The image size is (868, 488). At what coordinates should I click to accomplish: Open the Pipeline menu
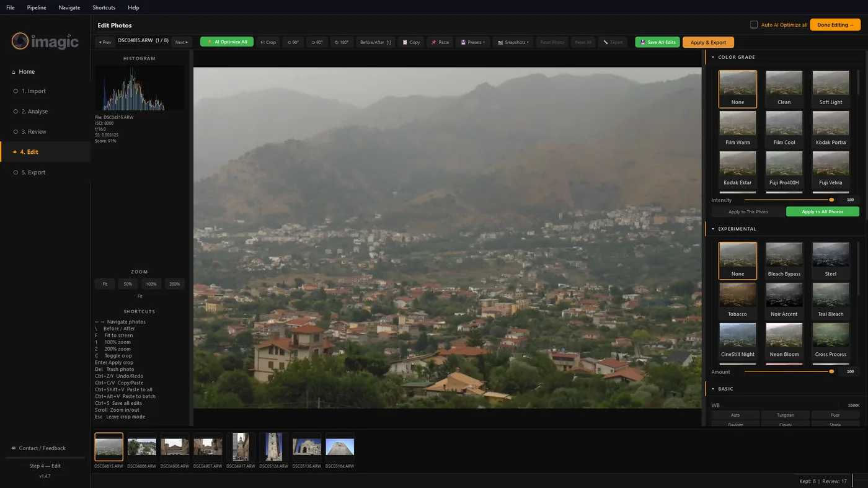click(x=37, y=7)
